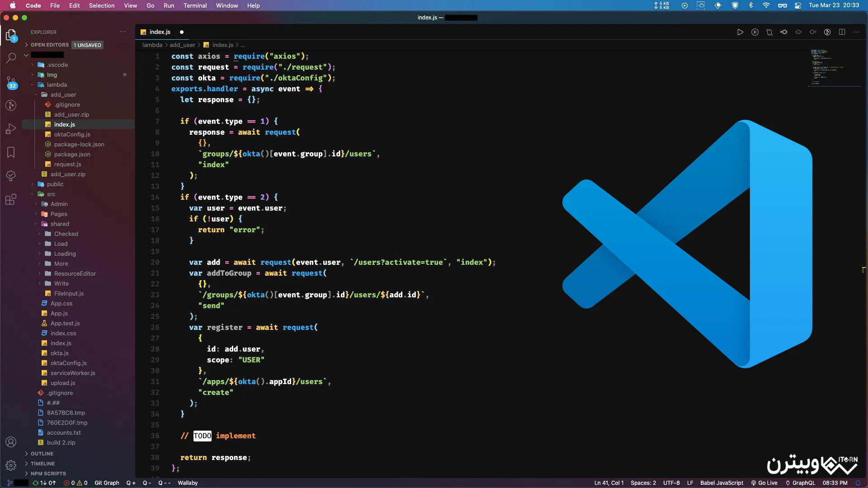
Task: Open the Search view in activity bar
Action: click(x=11, y=58)
